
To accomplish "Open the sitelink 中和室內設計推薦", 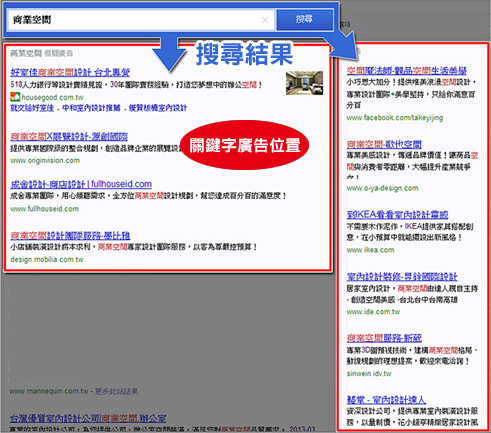I will tap(91, 108).
